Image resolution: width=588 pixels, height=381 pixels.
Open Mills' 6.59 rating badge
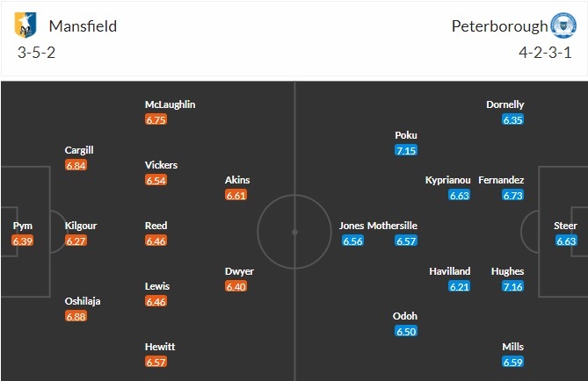click(513, 363)
